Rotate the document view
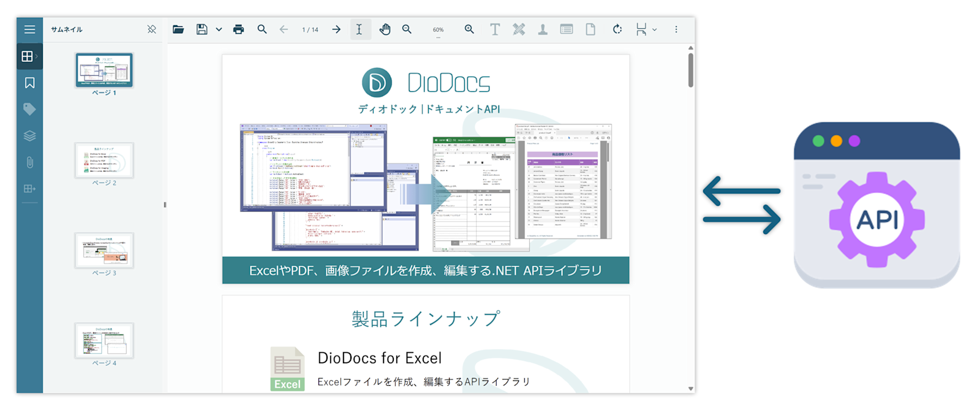The width and height of the screenshot is (980, 411). click(x=617, y=29)
